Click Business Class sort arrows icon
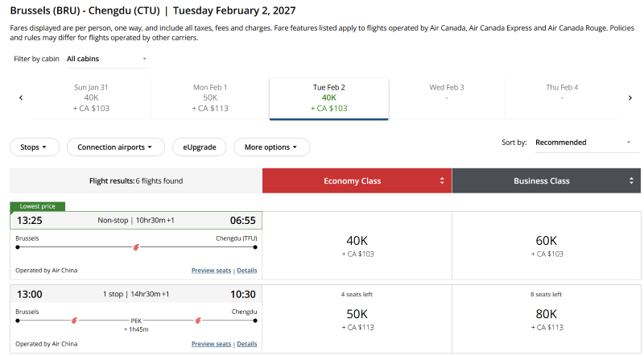Screen dimensions: 644x356 631,181
